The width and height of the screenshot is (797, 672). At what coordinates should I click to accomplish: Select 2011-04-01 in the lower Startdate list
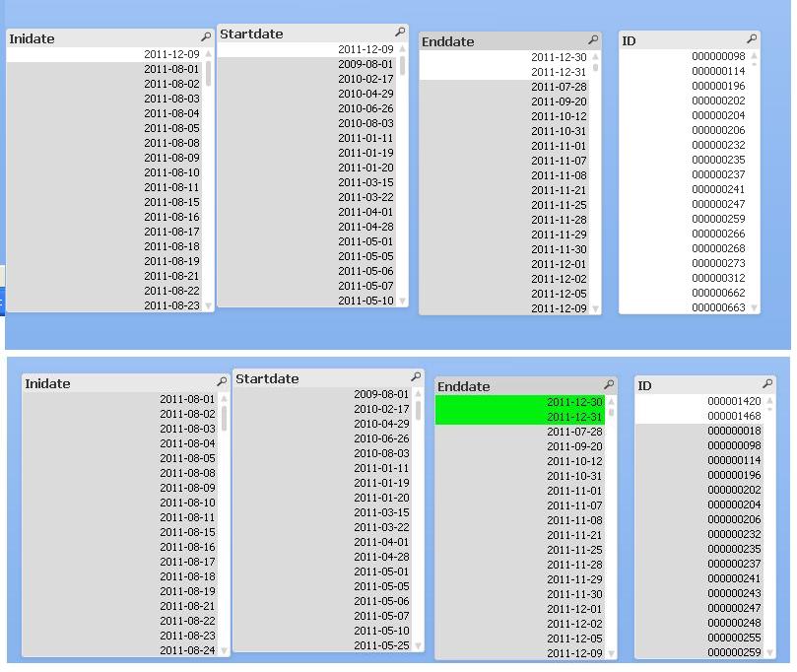[323, 542]
